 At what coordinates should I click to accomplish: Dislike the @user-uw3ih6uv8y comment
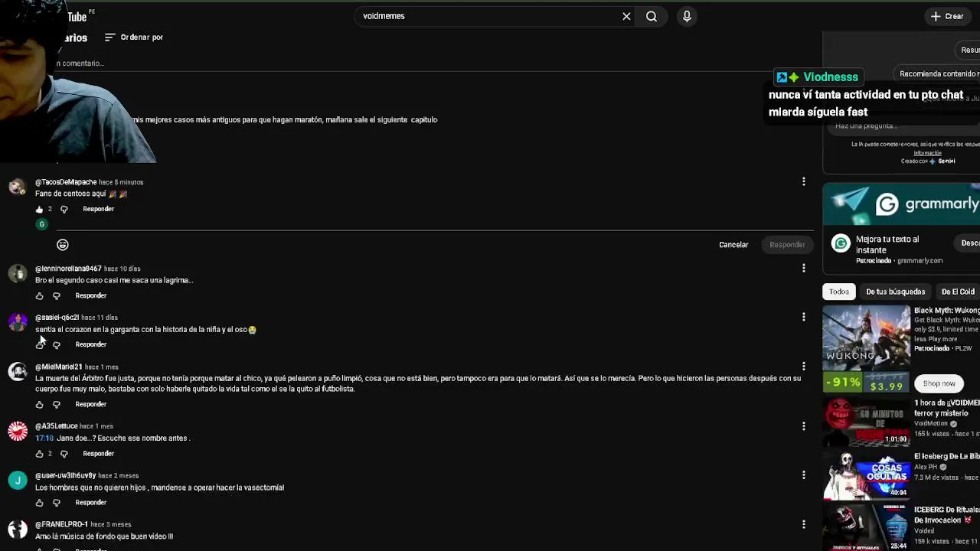click(x=57, y=503)
